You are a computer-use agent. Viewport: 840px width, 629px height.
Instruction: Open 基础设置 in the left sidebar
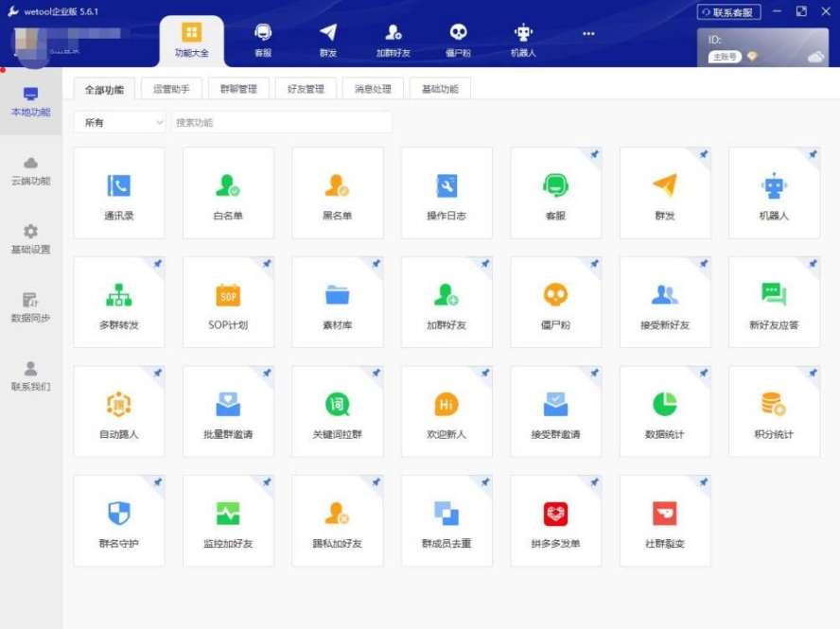30,239
